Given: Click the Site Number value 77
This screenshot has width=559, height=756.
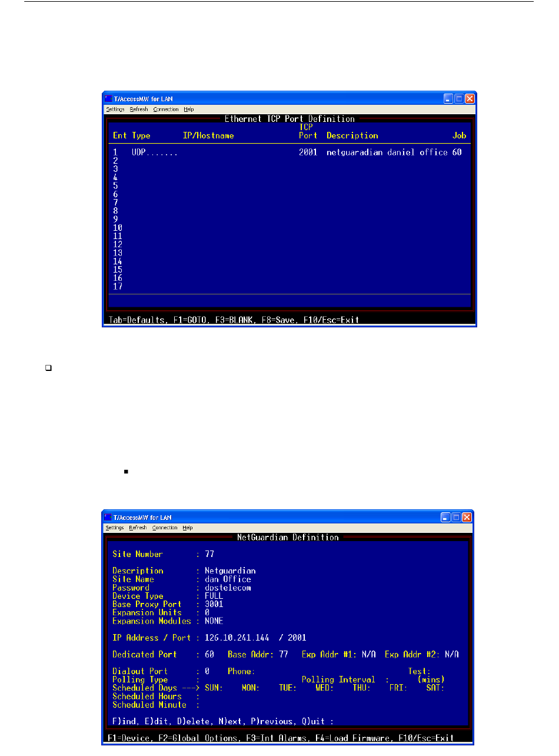Looking at the screenshot, I should tap(209, 554).
